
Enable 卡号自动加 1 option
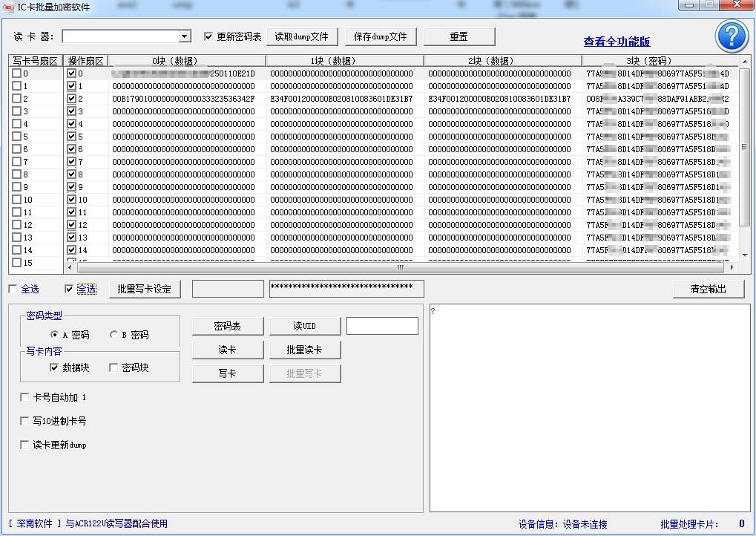pos(25,397)
